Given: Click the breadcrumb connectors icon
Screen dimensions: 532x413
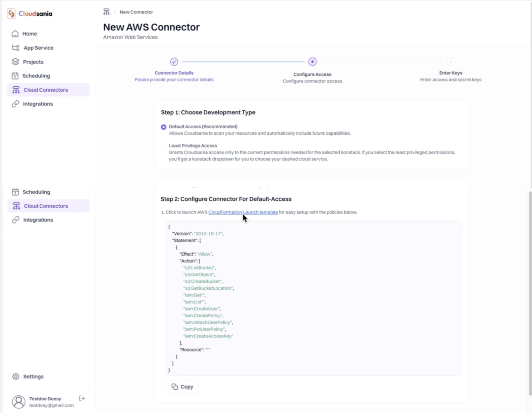Looking at the screenshot, I should [x=106, y=12].
